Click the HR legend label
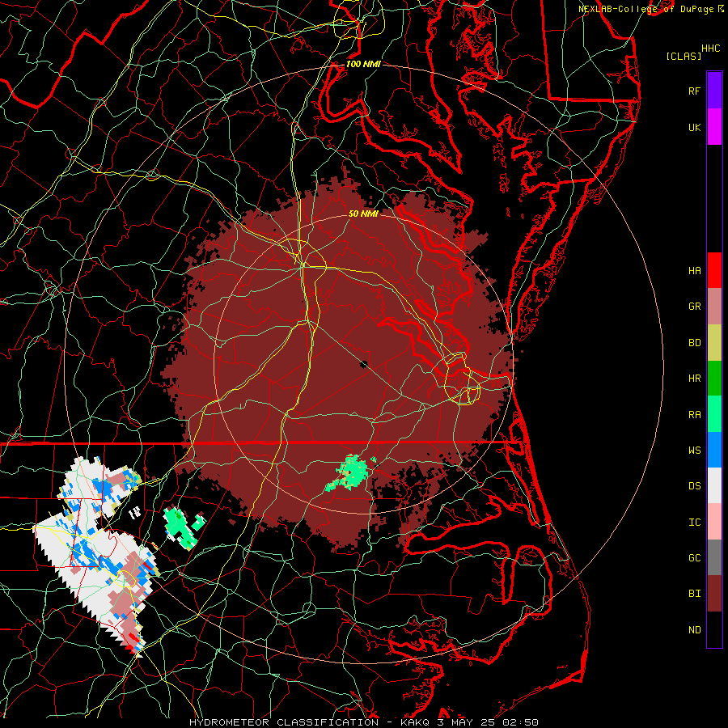The width and height of the screenshot is (728, 728). coord(694,379)
